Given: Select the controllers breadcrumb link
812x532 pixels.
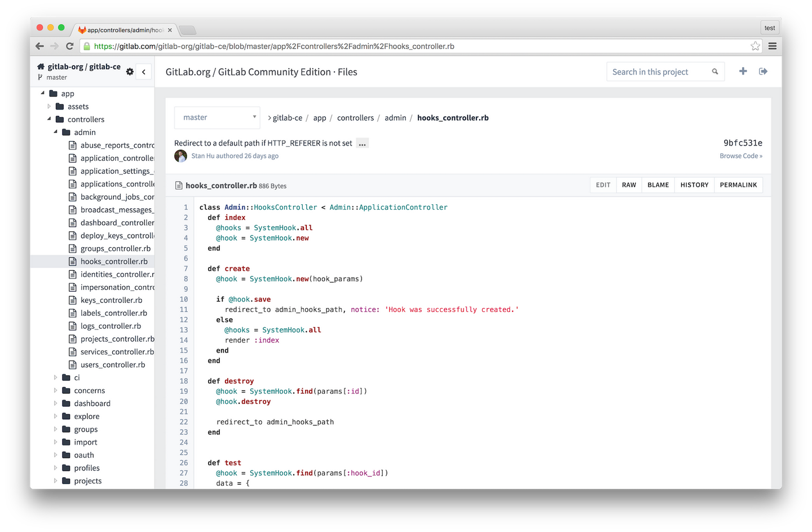Looking at the screenshot, I should 355,118.
